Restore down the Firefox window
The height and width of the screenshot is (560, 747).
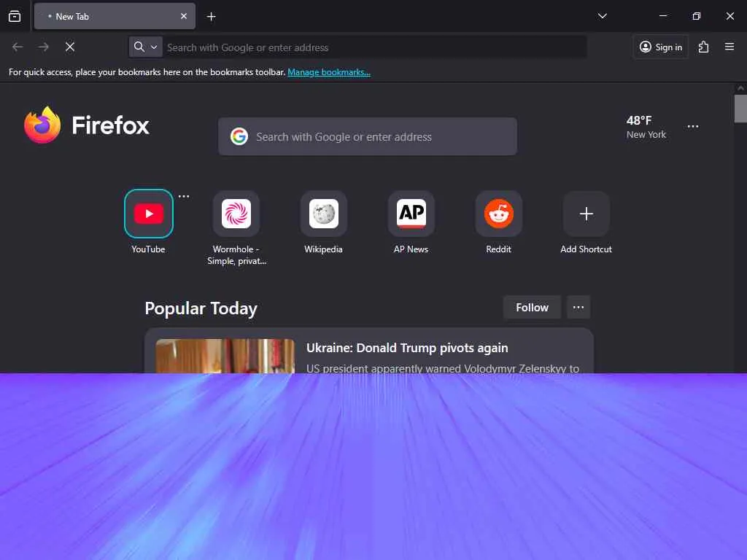pyautogui.click(x=697, y=16)
